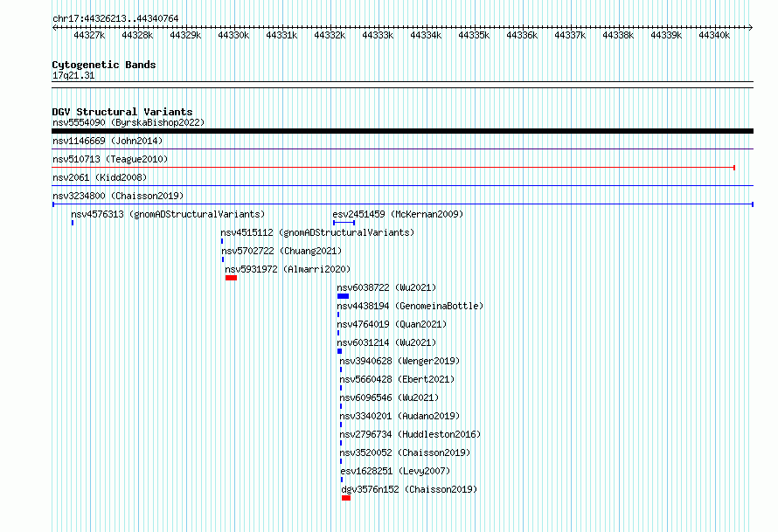Open dgv3576n152 (Chaisson2019) variant label
Viewport: 778px width, 532px height.
pos(409,489)
